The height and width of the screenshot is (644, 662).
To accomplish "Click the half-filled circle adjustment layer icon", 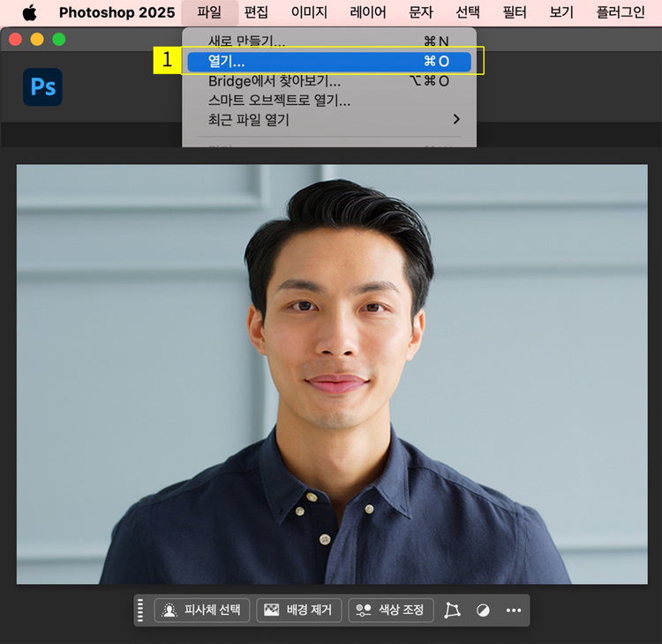I will pos(483,610).
